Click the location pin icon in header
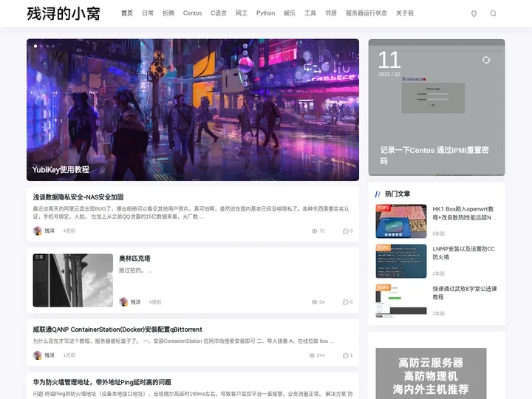 pyautogui.click(x=474, y=13)
